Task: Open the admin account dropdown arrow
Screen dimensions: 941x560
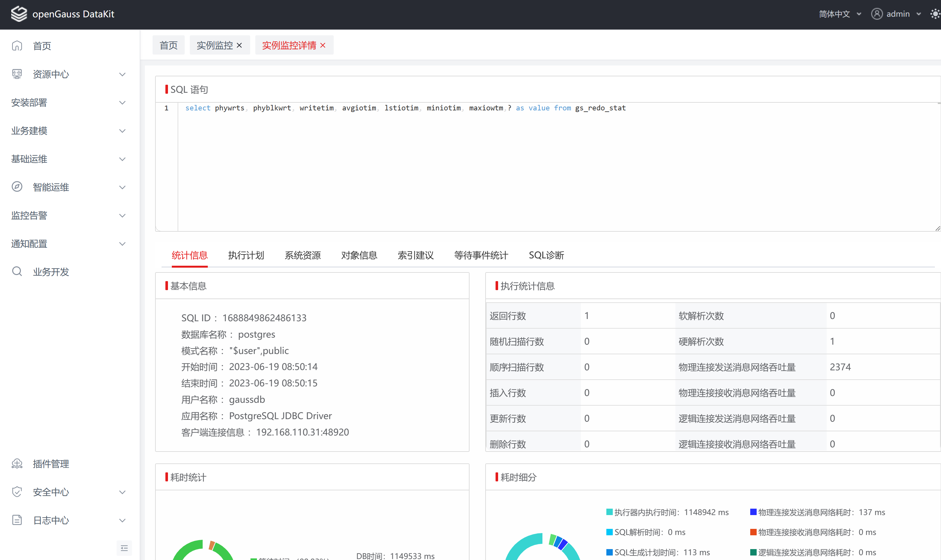Action: pos(919,14)
